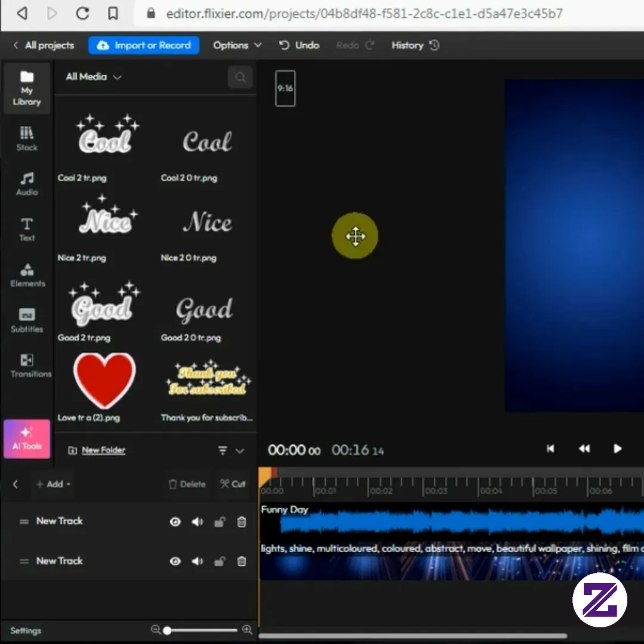Select the lights shine video clip
This screenshot has width=644, height=644.
click(451, 561)
